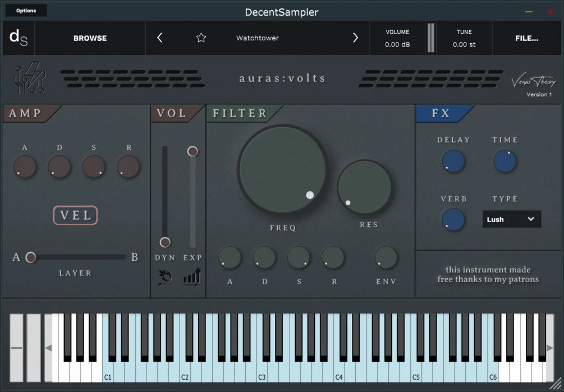Toggle the VEL velocity button
Screen dimensions: 564x392
pyautogui.click(x=75, y=215)
